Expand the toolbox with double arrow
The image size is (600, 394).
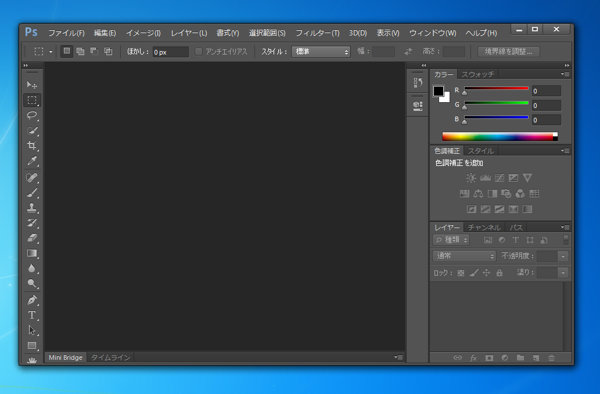click(26, 65)
